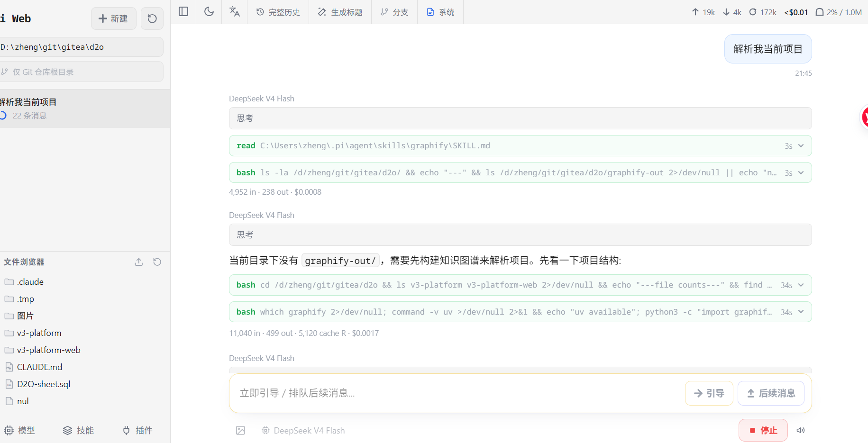Expand the second 思考 thinking block
The width and height of the screenshot is (868, 443).
click(x=520, y=235)
